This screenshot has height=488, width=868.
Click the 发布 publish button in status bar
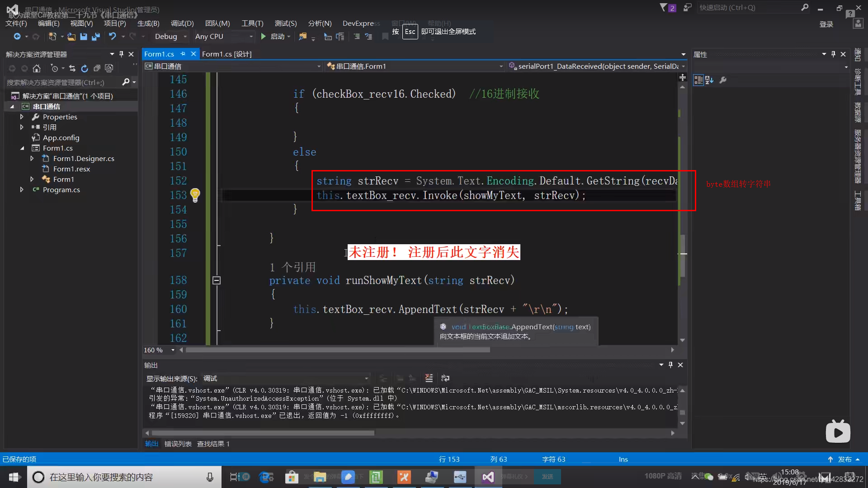pyautogui.click(x=844, y=459)
